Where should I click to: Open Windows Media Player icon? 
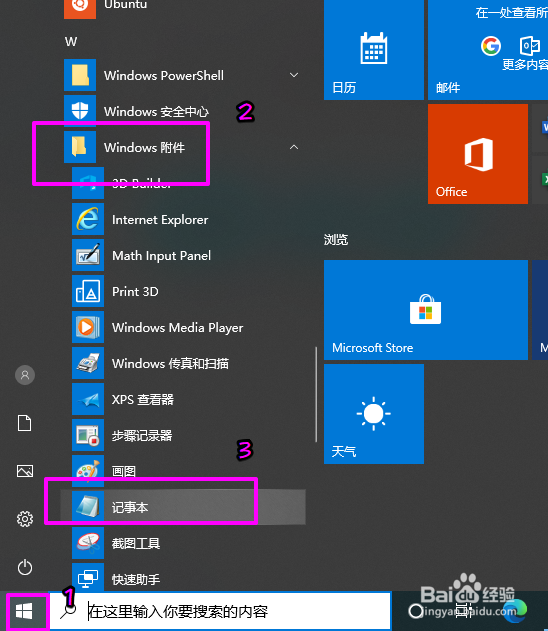click(88, 327)
